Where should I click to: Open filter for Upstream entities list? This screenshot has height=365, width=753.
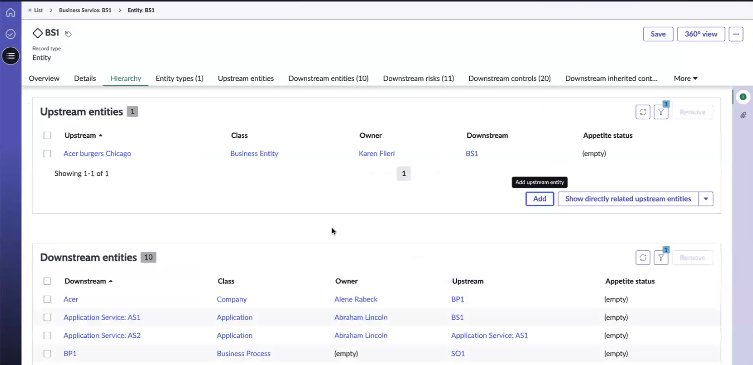661,112
